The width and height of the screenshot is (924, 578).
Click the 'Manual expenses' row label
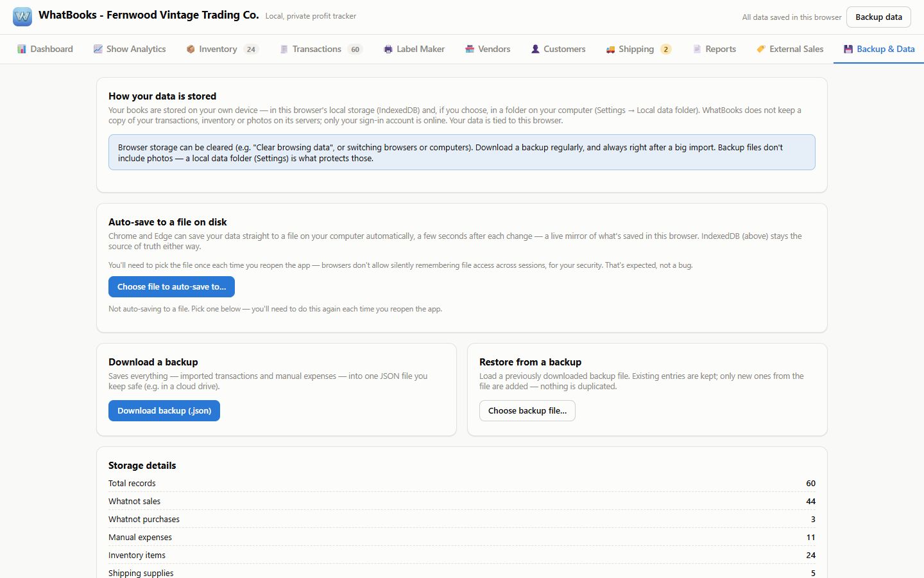coord(140,537)
